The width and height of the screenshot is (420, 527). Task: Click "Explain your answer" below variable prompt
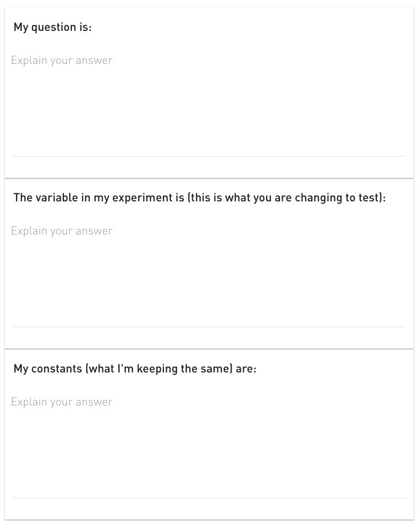click(x=62, y=231)
